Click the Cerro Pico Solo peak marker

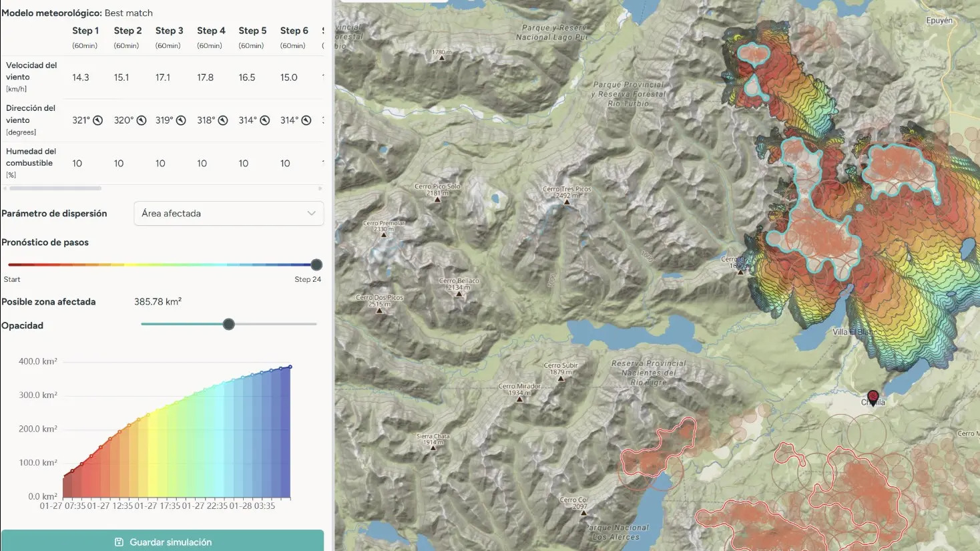[x=437, y=199]
